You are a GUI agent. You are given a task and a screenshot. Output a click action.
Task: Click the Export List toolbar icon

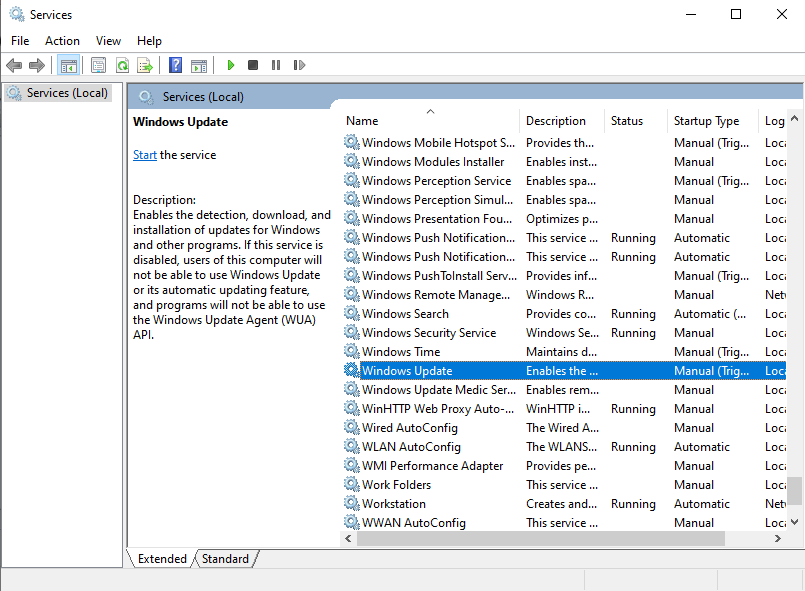click(145, 65)
